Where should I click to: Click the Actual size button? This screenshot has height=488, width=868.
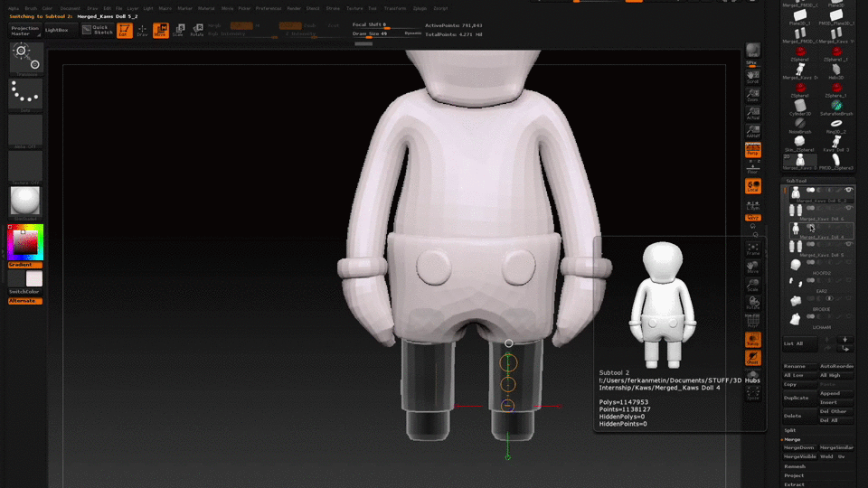(753, 114)
